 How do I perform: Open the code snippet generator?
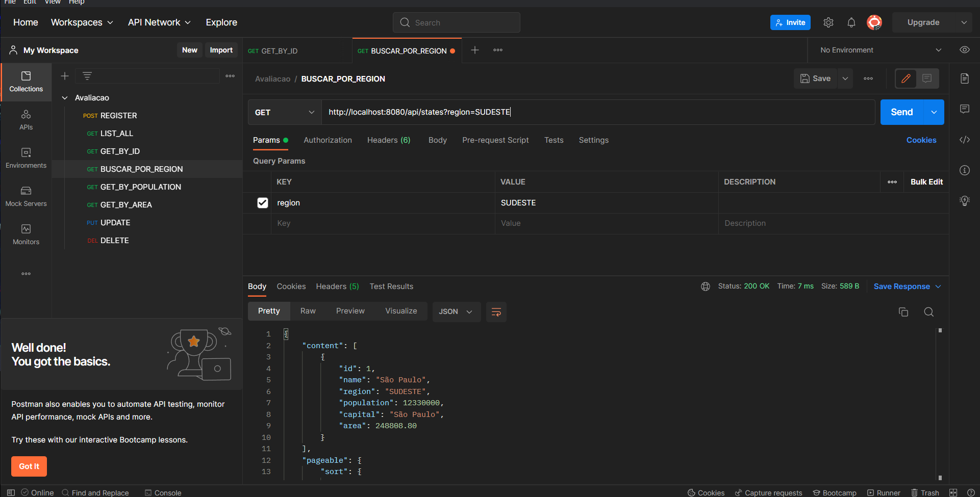tap(965, 140)
